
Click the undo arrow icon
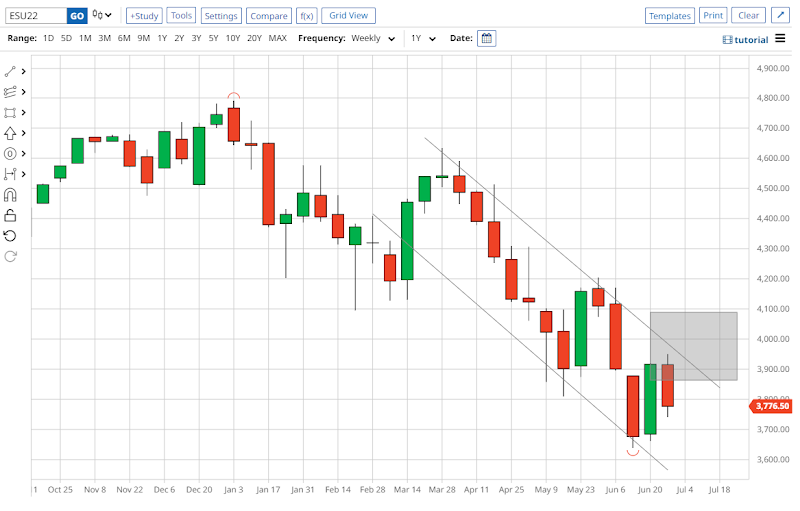click(x=11, y=236)
